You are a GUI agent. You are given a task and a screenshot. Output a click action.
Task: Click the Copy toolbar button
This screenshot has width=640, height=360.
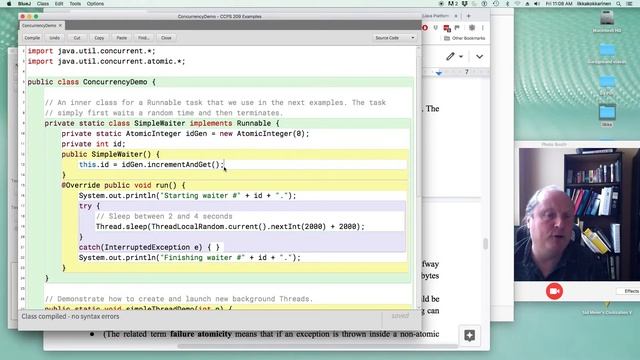[x=99, y=38]
